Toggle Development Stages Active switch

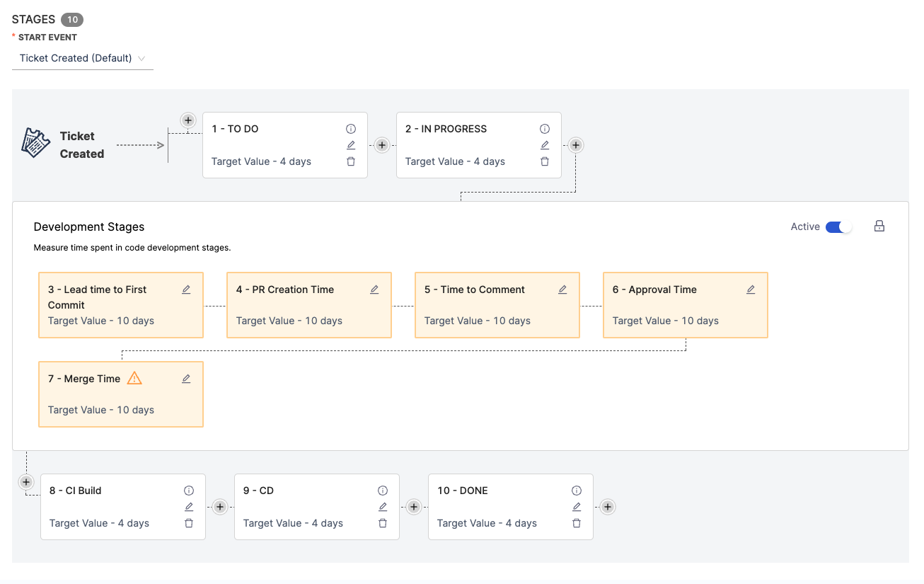(838, 227)
